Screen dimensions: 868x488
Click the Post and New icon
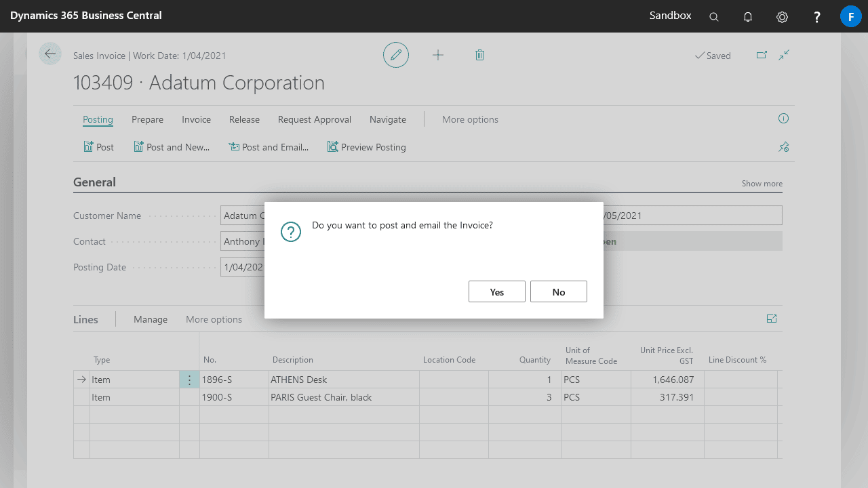coord(138,146)
